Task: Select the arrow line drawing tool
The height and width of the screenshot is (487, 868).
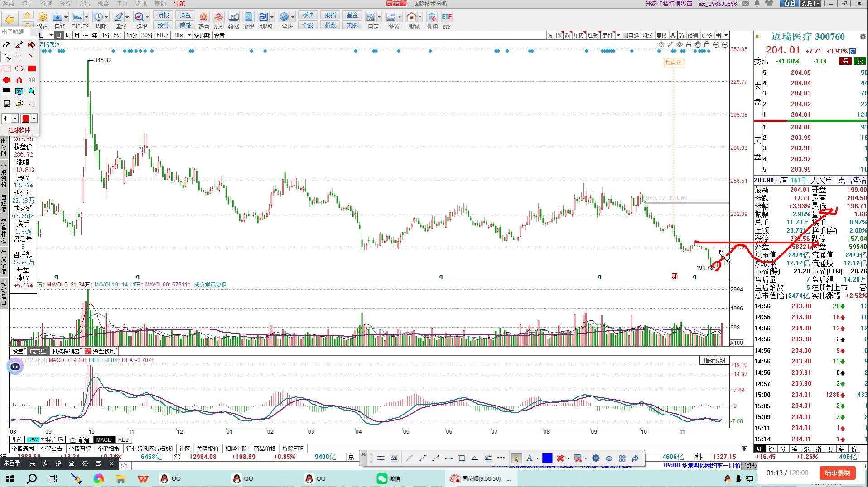Action: click(31, 57)
